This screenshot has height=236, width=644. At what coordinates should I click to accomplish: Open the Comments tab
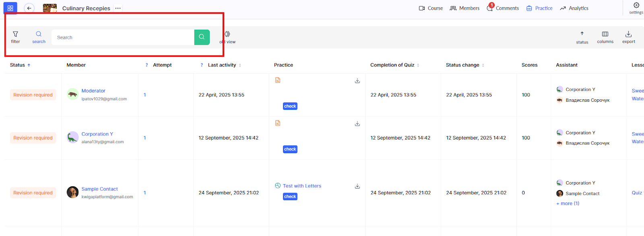[503, 8]
